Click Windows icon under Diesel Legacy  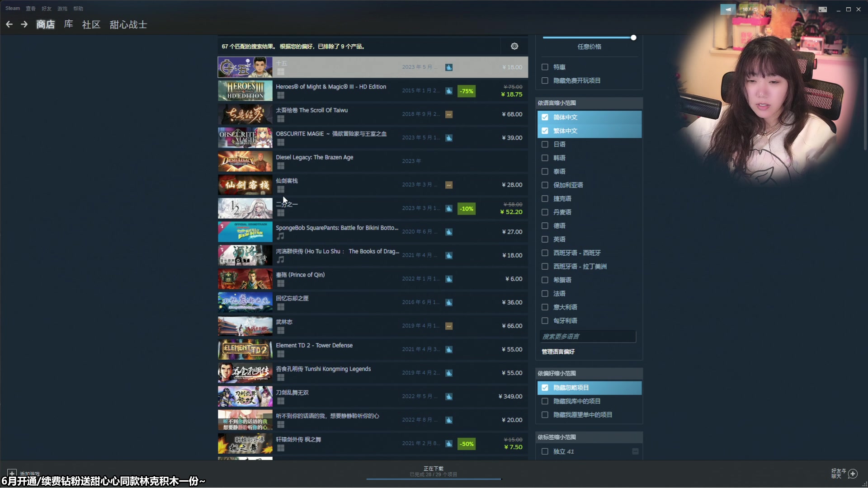coord(281,166)
